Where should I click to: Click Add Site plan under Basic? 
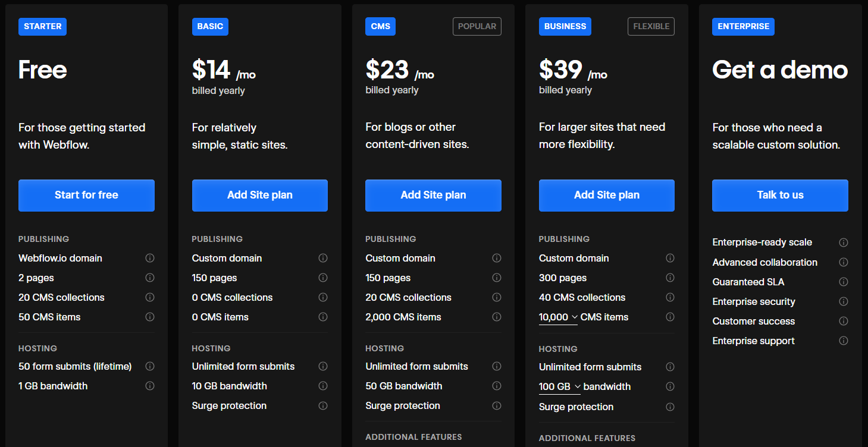260,195
